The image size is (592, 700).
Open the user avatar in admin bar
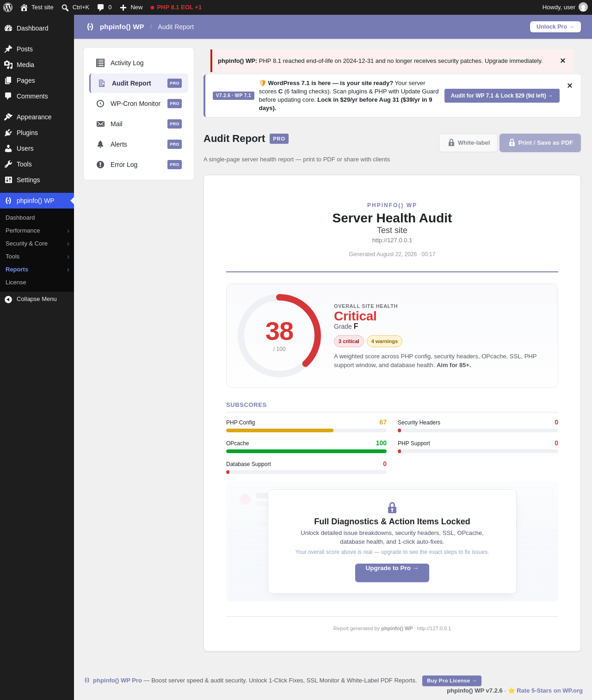[x=583, y=7]
